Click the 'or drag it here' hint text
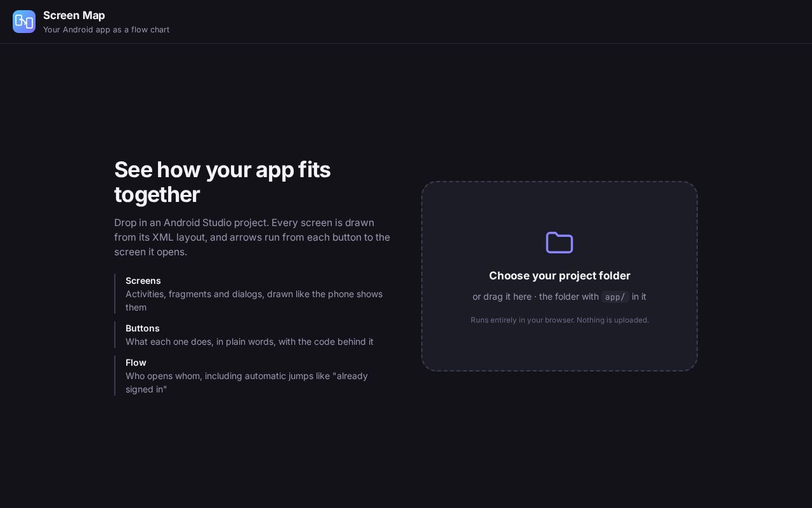The width and height of the screenshot is (812, 508). (502, 297)
